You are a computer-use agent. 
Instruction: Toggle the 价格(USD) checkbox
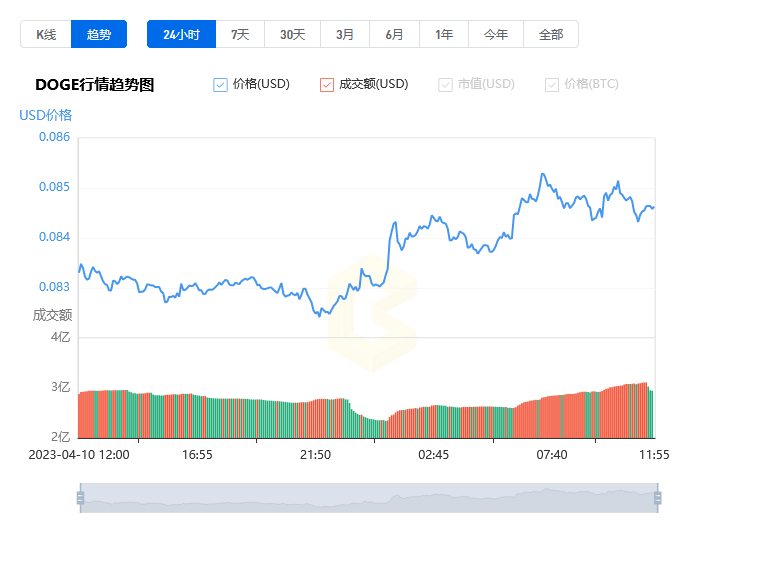(221, 85)
